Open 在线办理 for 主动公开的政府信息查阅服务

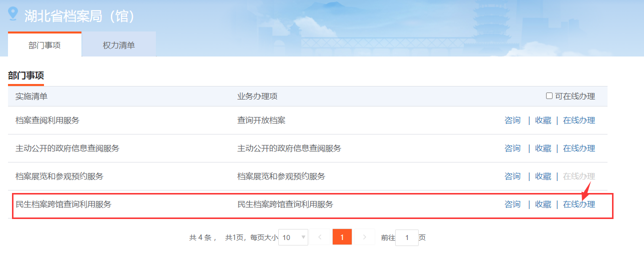[579, 148]
